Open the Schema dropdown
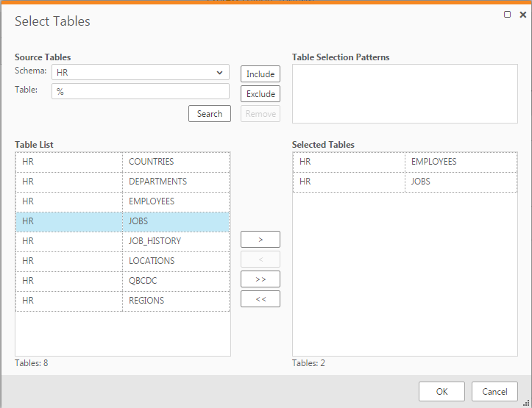 tap(140, 73)
